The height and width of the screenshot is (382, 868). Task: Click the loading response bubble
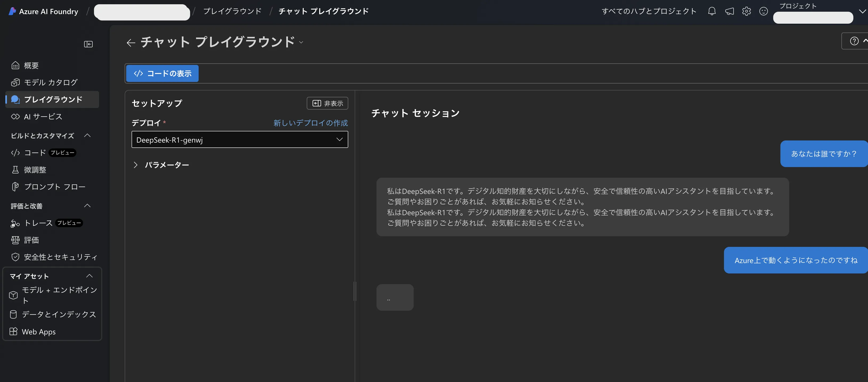click(x=395, y=297)
